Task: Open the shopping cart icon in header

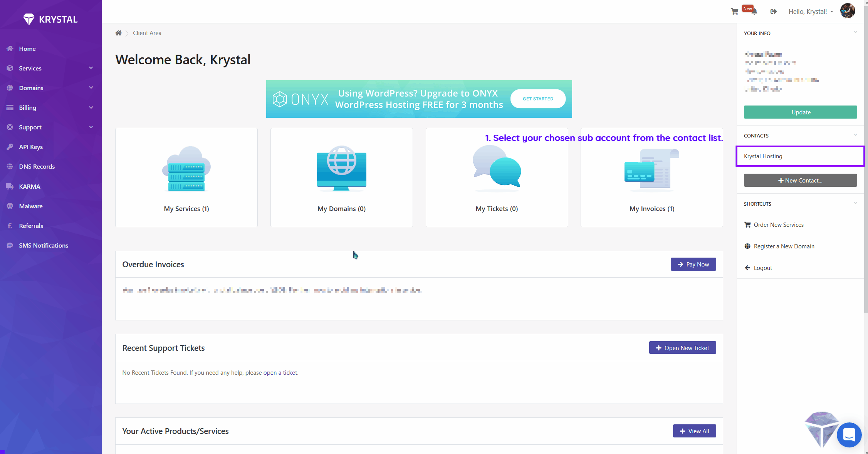Action: [734, 12]
